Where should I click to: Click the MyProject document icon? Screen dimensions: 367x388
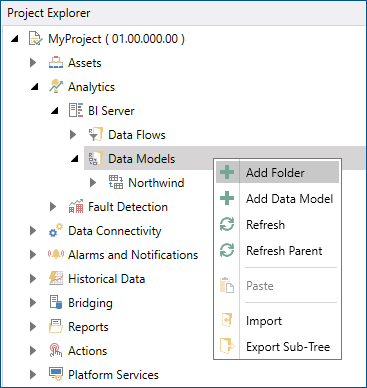35,39
